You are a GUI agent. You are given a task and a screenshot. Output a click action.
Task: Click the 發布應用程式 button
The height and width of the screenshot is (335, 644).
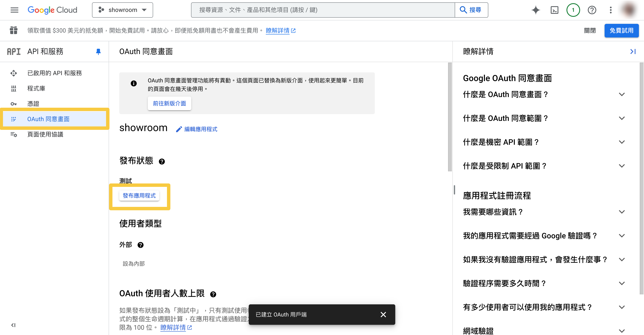pyautogui.click(x=139, y=195)
